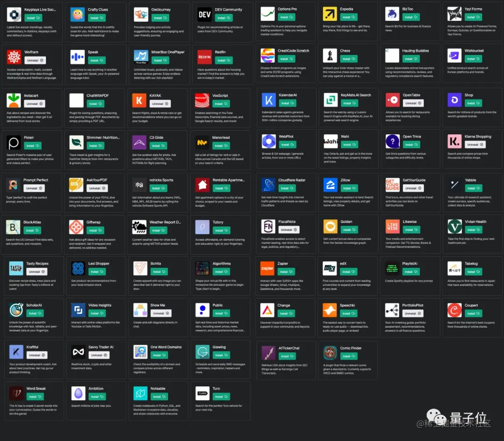Screen dimensions: 504x441
Task: Click the Coupert red icon
Action: coord(454,310)
